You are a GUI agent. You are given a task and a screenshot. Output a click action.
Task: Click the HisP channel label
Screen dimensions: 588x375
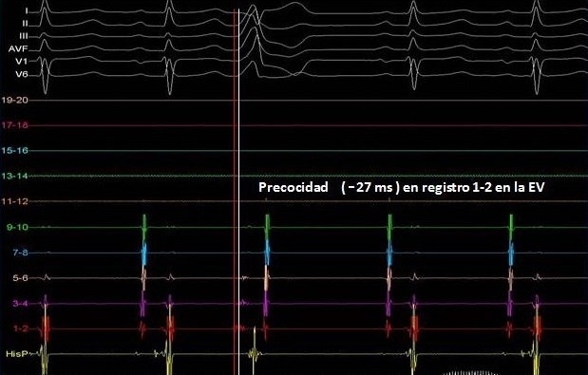tap(17, 354)
